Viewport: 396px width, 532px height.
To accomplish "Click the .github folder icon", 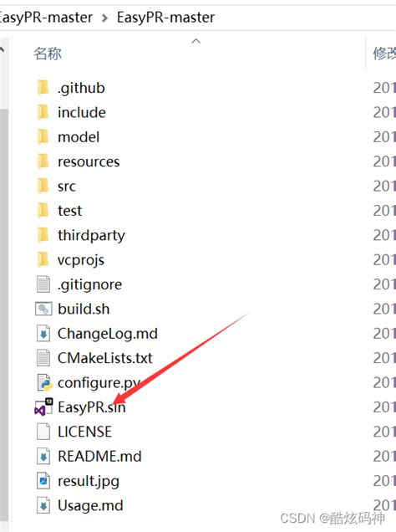I will [x=43, y=88].
